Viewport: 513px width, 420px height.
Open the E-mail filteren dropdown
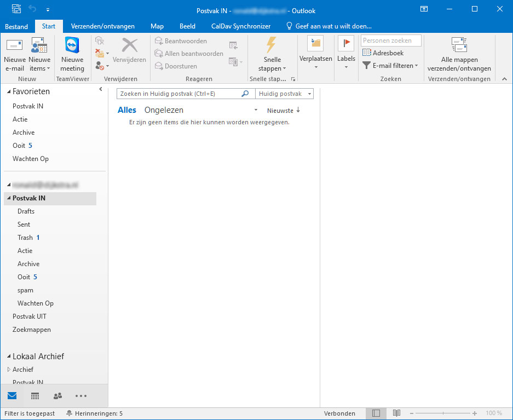click(x=390, y=66)
